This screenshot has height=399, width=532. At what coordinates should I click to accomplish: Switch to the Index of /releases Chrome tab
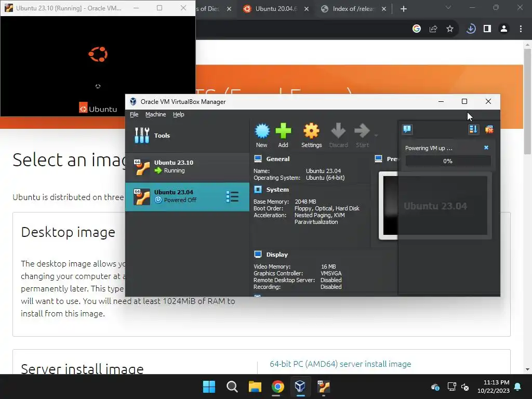point(353,9)
